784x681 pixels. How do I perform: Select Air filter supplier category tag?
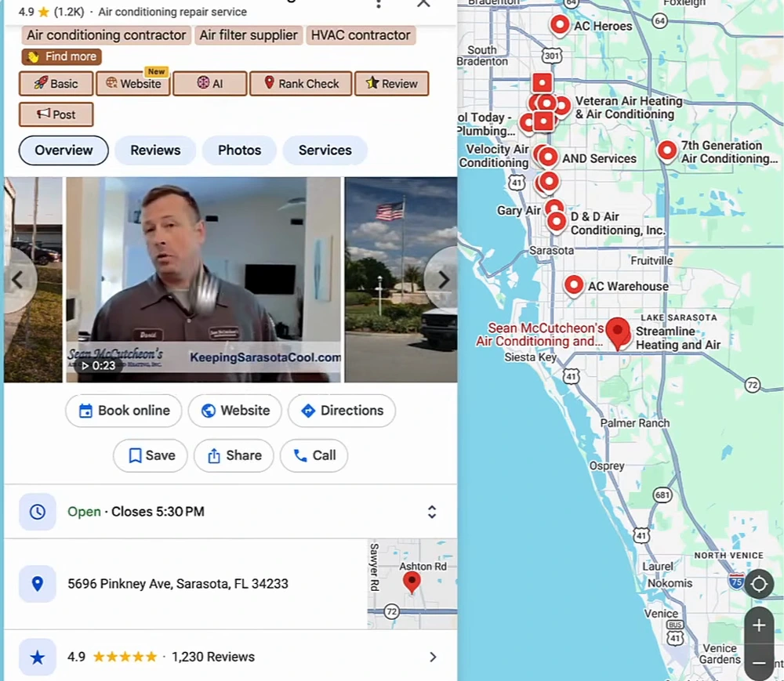pyautogui.click(x=249, y=35)
